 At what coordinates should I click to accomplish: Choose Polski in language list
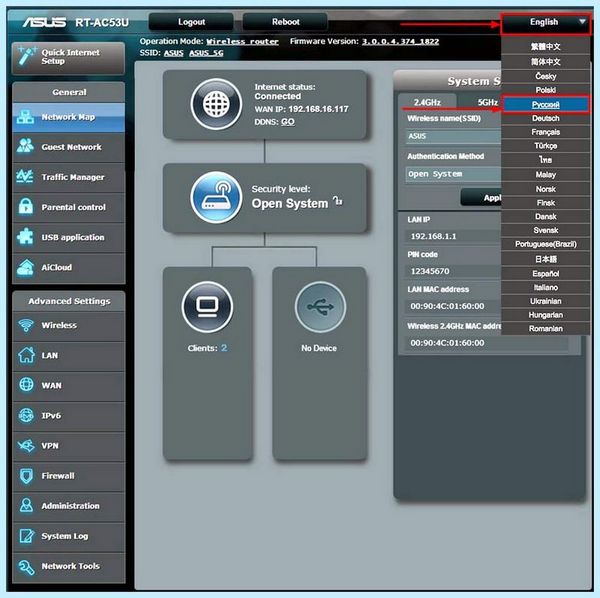coord(546,90)
